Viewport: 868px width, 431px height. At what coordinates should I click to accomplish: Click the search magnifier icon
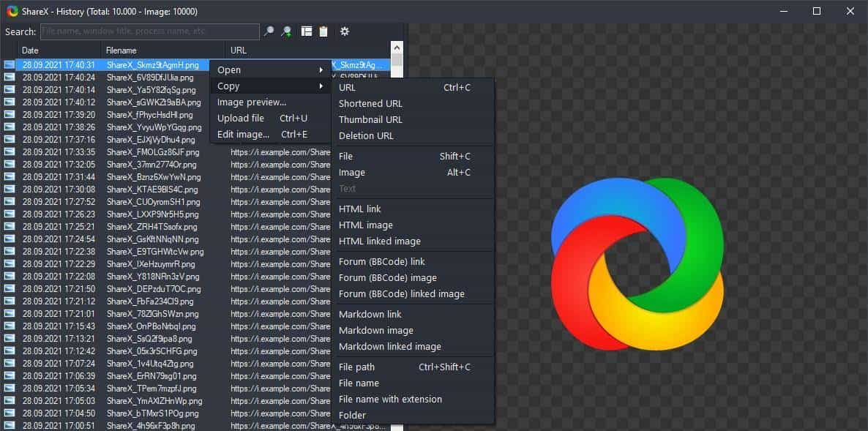click(269, 31)
